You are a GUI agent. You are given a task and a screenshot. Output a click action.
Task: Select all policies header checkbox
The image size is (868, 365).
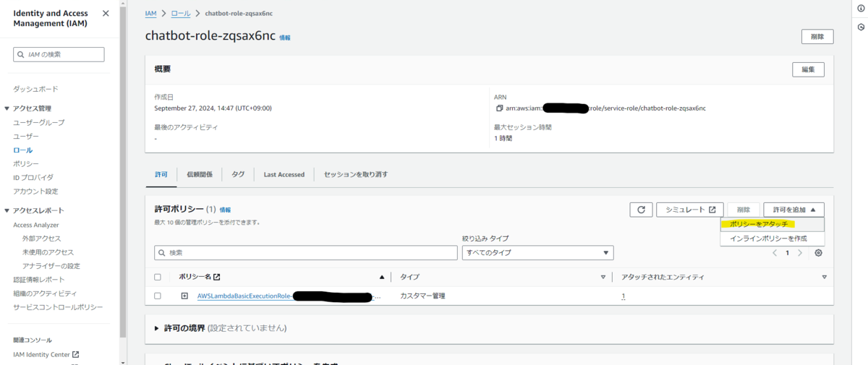(x=158, y=277)
